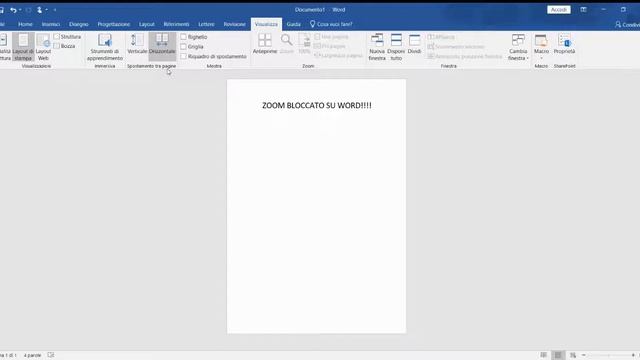Open the Progettazione tab

point(113,24)
